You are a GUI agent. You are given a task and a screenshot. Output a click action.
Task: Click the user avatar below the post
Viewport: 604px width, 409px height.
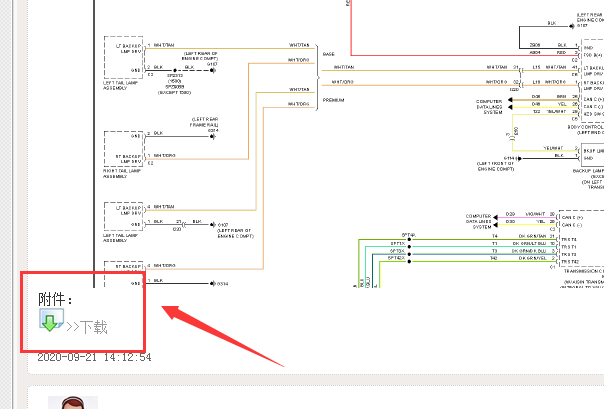pos(73,402)
